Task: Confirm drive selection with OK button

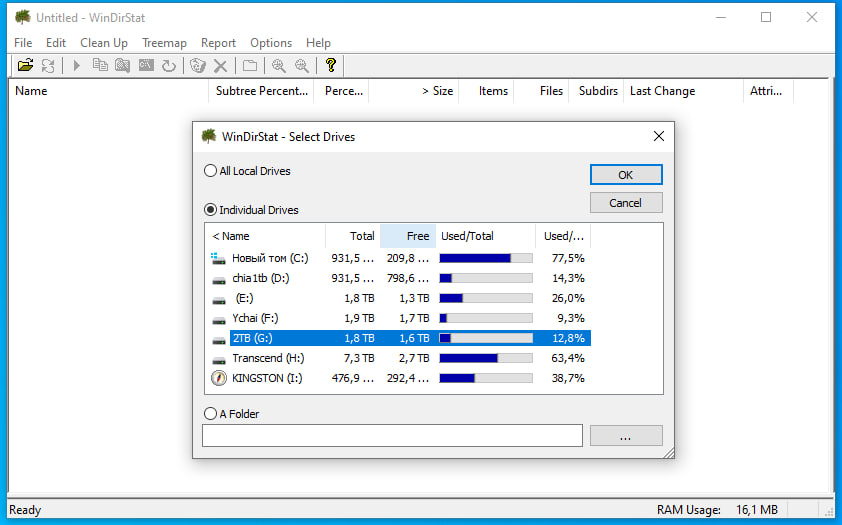Action: click(626, 174)
